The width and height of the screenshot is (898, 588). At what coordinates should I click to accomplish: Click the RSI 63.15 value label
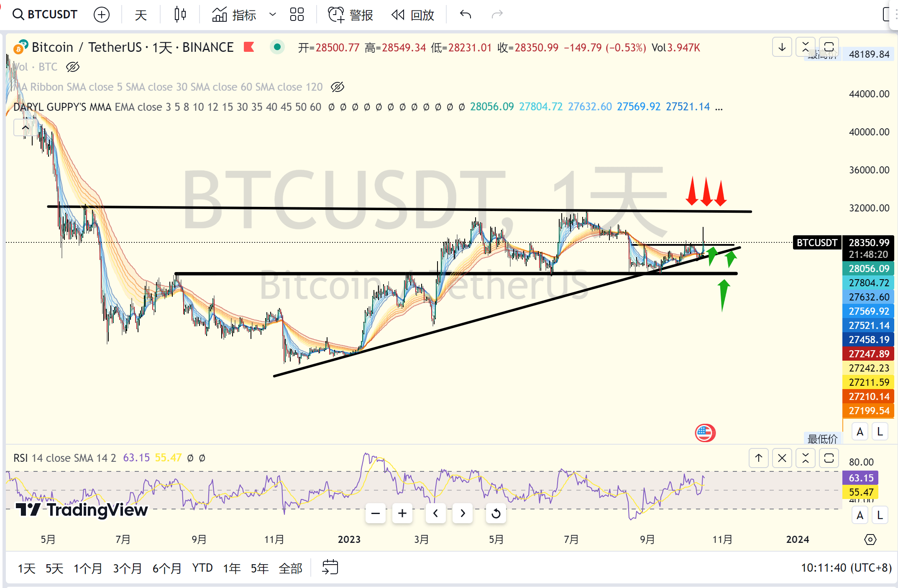point(860,478)
